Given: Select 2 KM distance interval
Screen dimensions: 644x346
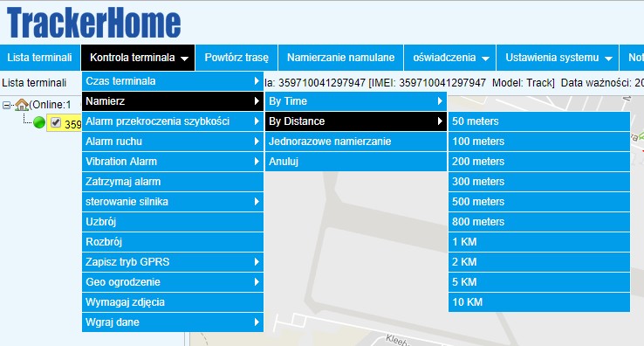Looking at the screenshot, I should pyautogui.click(x=539, y=262).
